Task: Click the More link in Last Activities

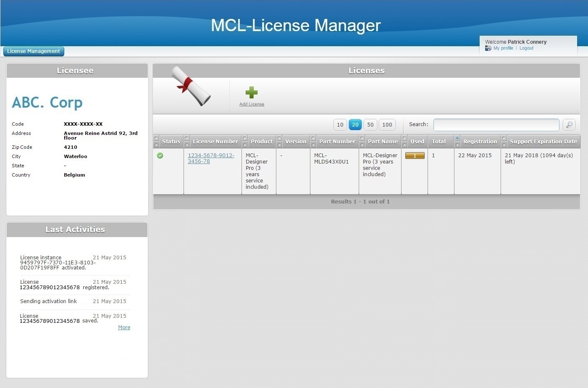Action: click(124, 327)
